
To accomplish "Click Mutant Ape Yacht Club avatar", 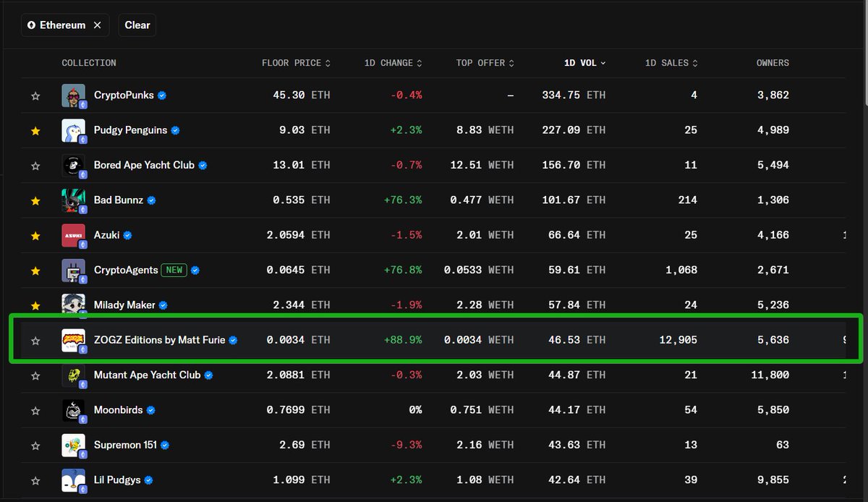I will click(74, 375).
